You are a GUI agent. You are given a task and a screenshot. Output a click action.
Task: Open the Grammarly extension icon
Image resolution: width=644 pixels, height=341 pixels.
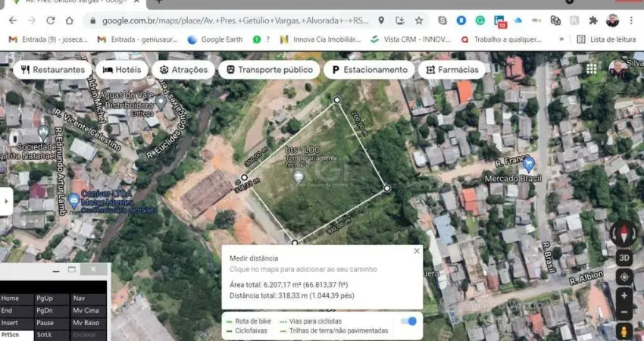pyautogui.click(x=480, y=20)
